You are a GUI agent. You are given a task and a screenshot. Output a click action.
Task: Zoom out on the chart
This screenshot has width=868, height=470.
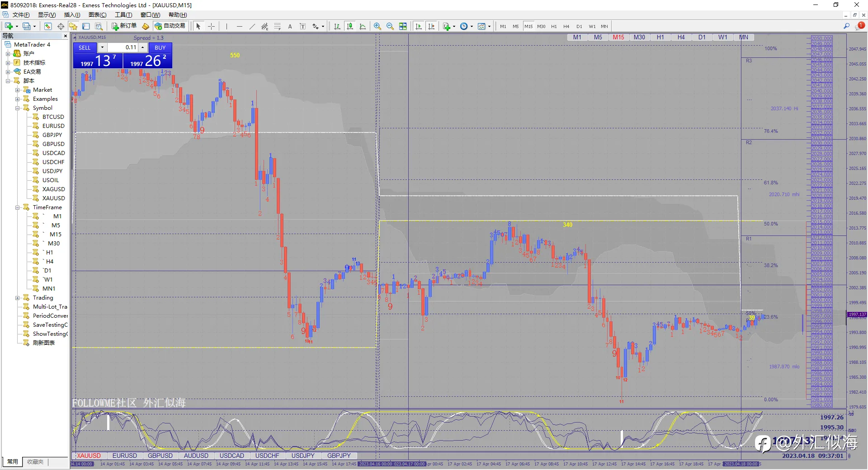point(390,26)
